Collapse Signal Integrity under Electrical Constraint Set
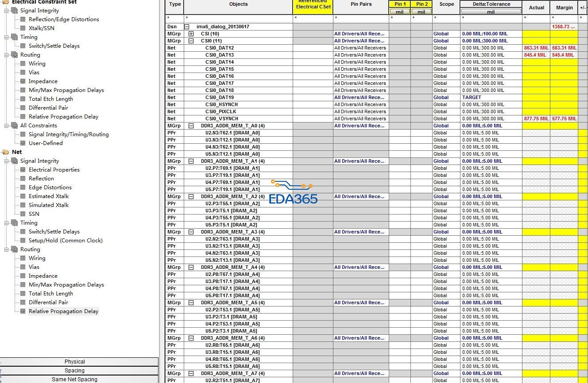 pyautogui.click(x=7, y=11)
